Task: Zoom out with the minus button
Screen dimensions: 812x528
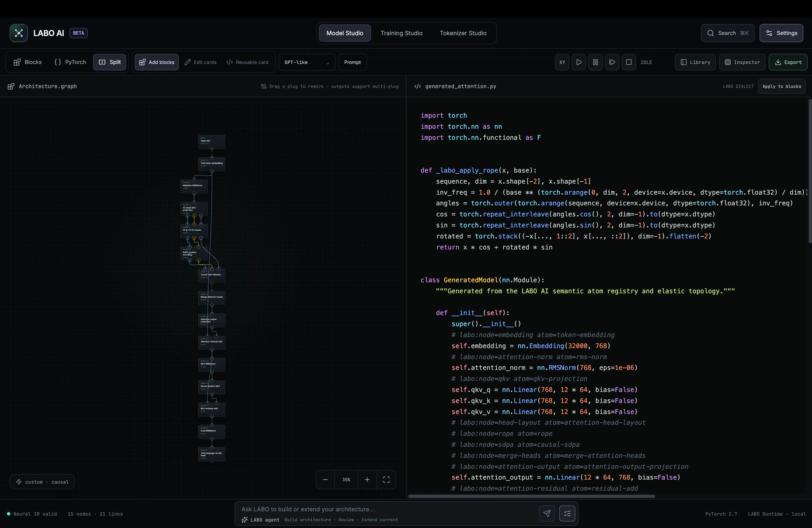Action: [x=325, y=480]
